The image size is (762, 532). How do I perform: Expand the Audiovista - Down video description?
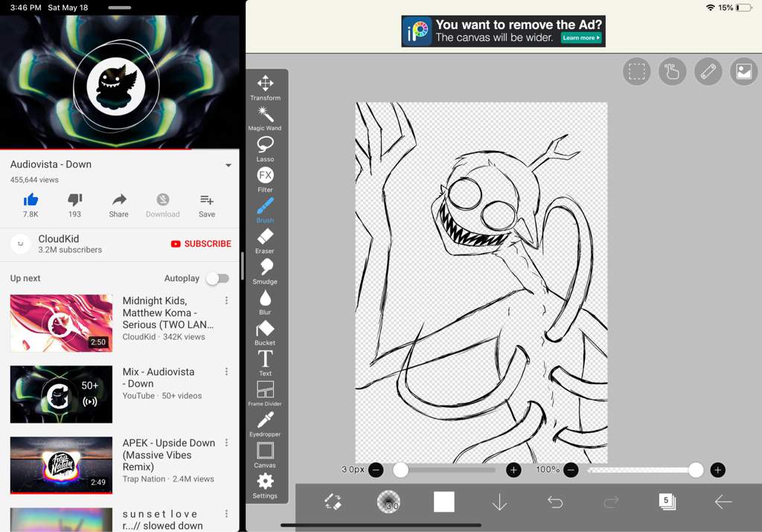[x=228, y=165]
